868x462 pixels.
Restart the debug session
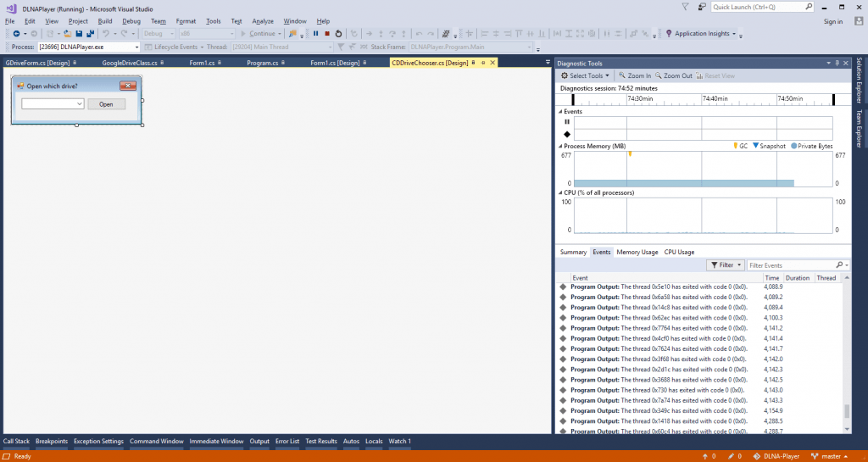pyautogui.click(x=338, y=34)
